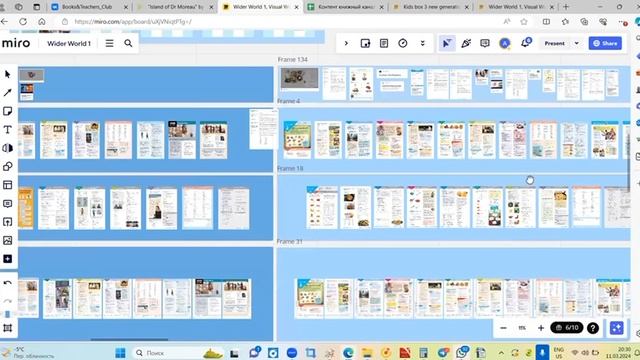Undo the last action
Screen dimensions: 640x360
pyautogui.click(x=7, y=283)
